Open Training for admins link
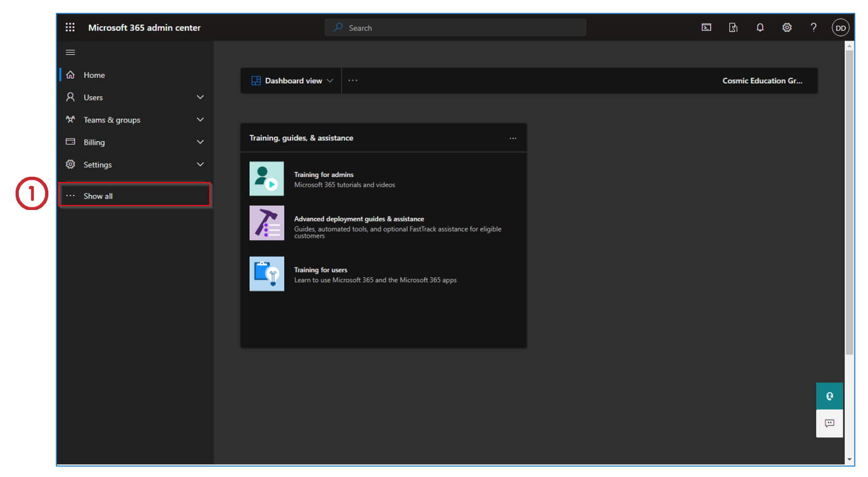 (x=323, y=175)
